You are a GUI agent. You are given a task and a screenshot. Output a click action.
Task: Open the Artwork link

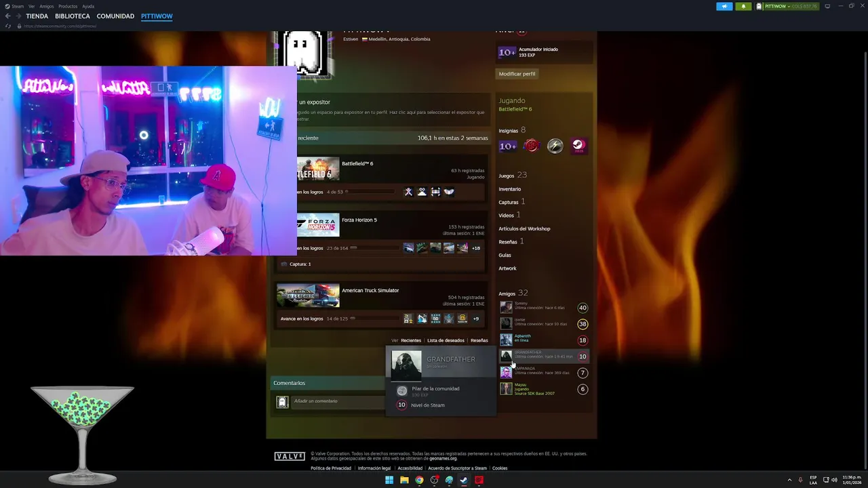[507, 268]
